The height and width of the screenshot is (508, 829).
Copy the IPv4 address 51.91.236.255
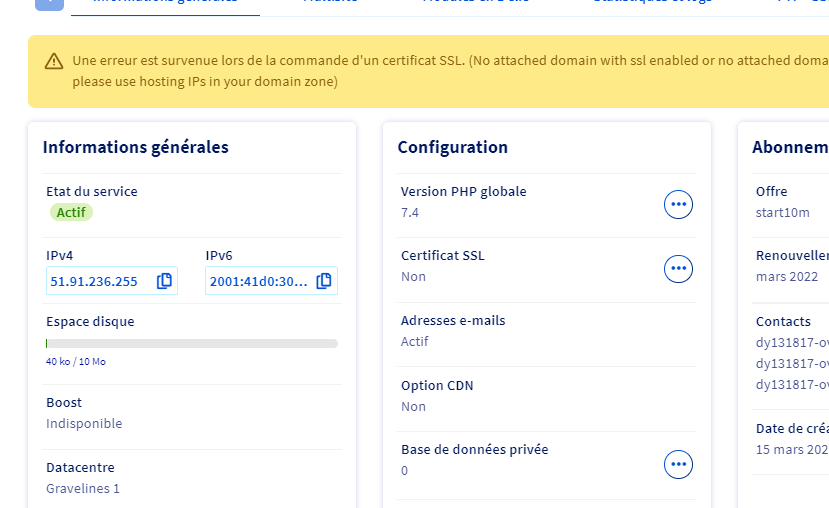165,281
